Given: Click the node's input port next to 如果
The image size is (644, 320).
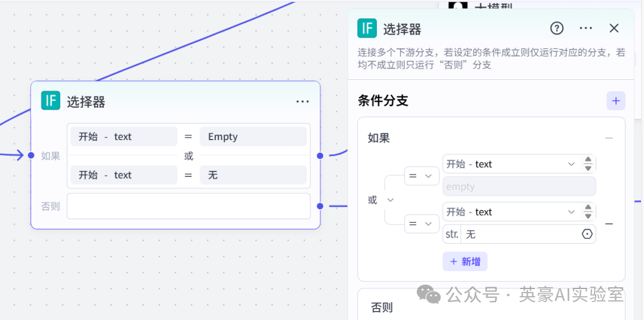Looking at the screenshot, I should coord(31,156).
